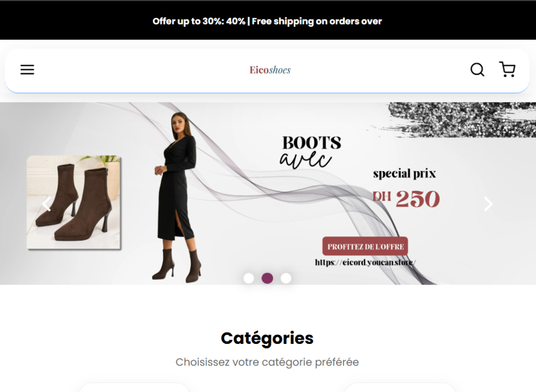Go to previous banner slide arrow
This screenshot has width=536, height=392.
click(x=46, y=204)
